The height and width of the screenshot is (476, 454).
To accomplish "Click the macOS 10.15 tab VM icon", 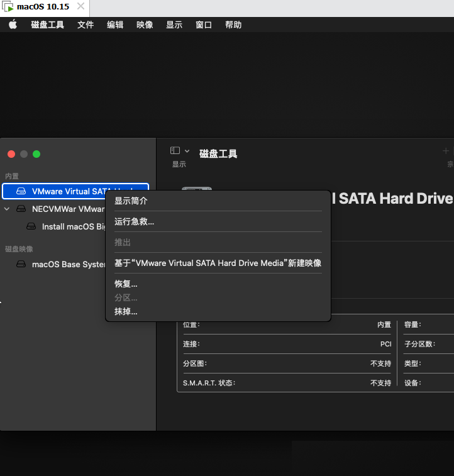I will (x=8, y=6).
